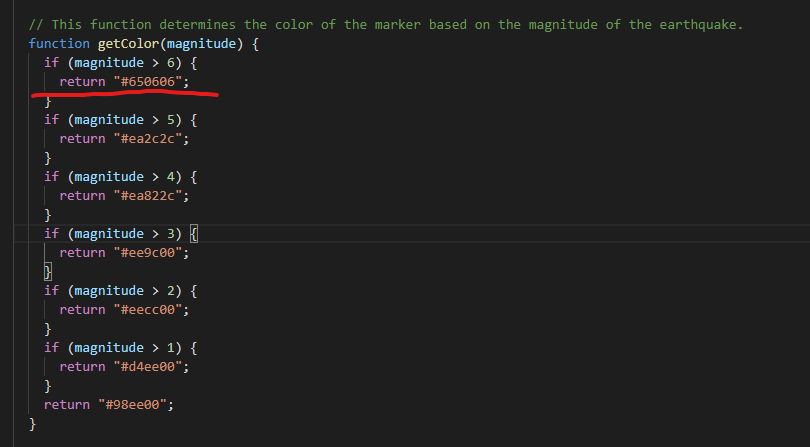
Task: Click the number 5 in the magnitude comparison
Action: pos(171,119)
